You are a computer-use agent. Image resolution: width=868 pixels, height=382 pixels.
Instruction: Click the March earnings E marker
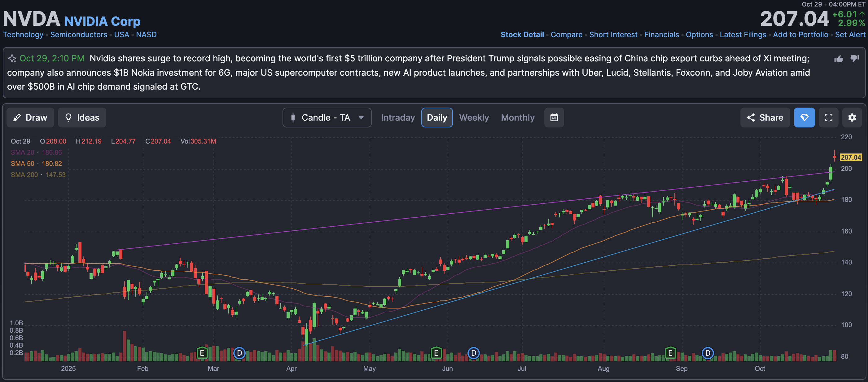point(202,353)
